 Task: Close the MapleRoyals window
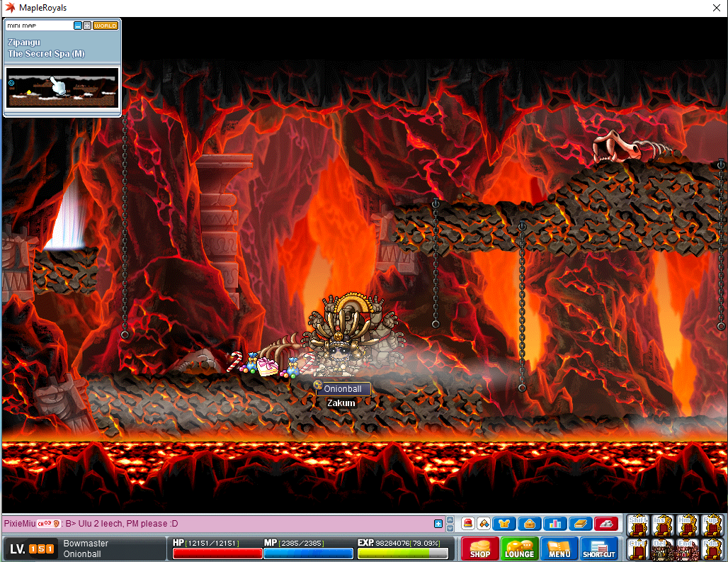click(x=717, y=8)
